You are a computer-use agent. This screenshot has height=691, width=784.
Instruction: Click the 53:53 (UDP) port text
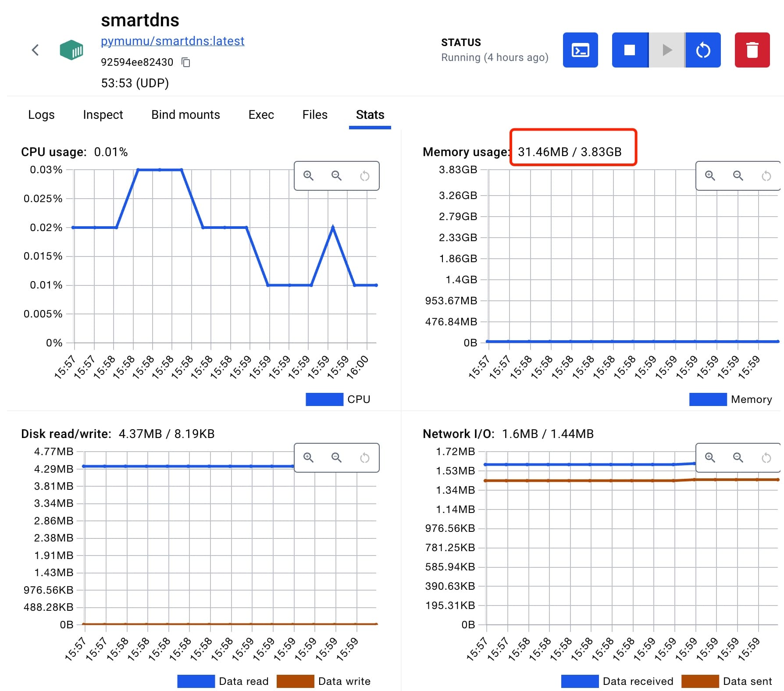point(135,83)
